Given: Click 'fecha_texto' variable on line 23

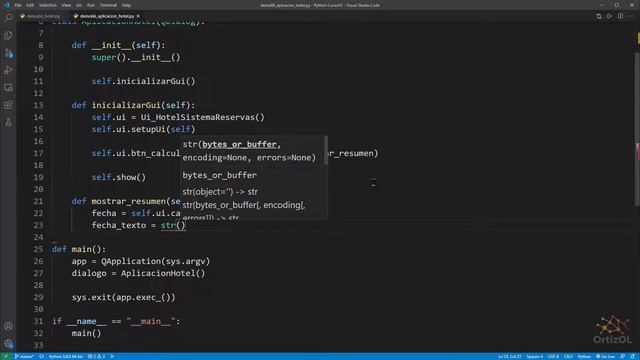Looking at the screenshot, I should tap(119, 225).
